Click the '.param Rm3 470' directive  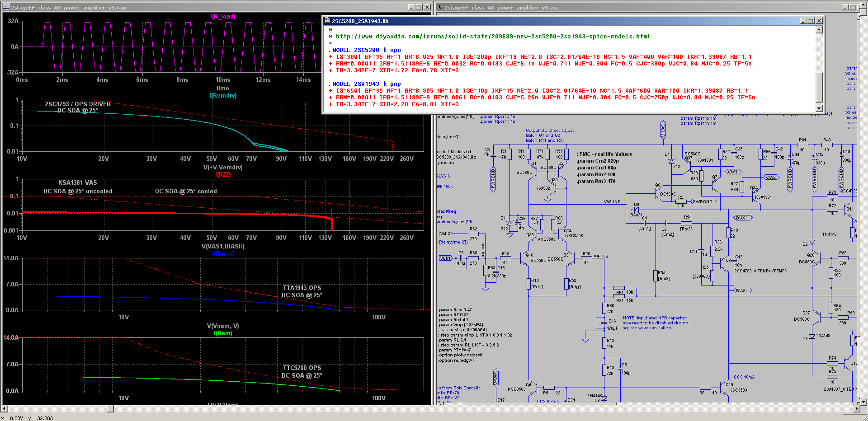596,182
